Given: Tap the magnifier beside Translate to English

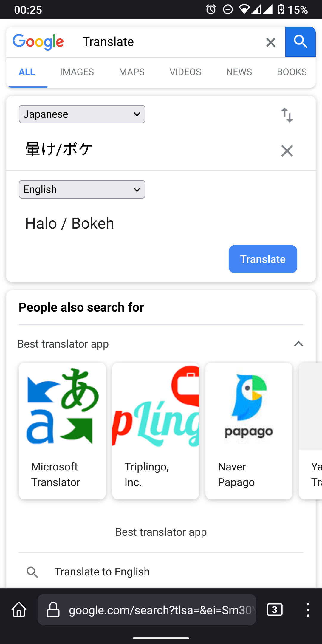Looking at the screenshot, I should 32,572.
